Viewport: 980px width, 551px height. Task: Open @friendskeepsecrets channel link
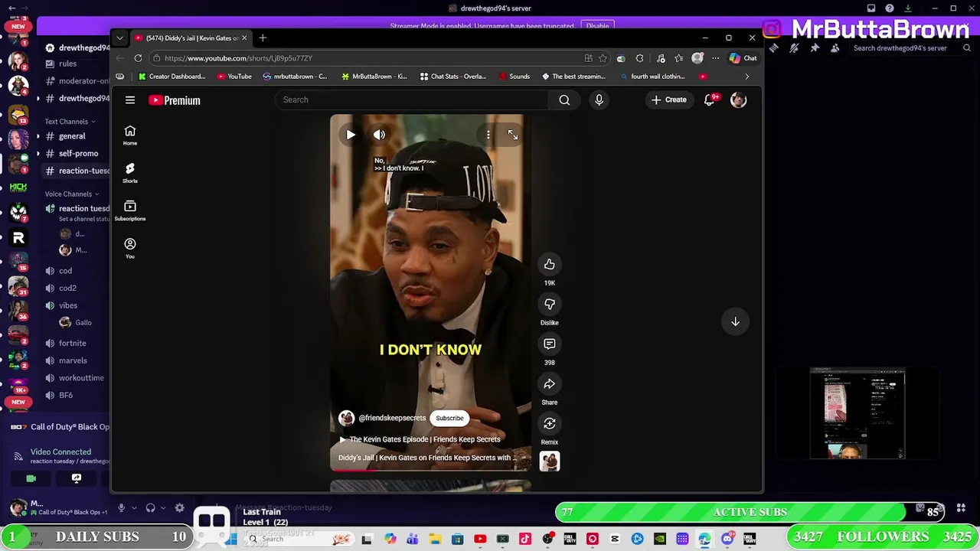(392, 418)
